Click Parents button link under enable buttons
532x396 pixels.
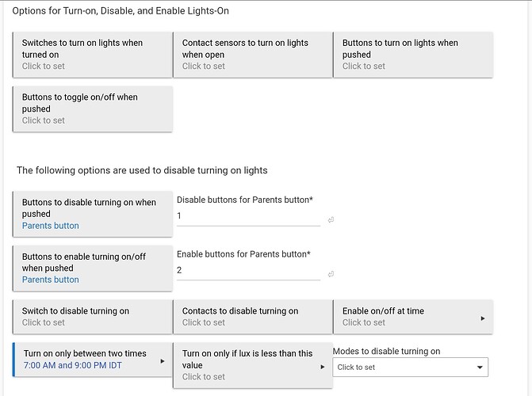[51, 280]
